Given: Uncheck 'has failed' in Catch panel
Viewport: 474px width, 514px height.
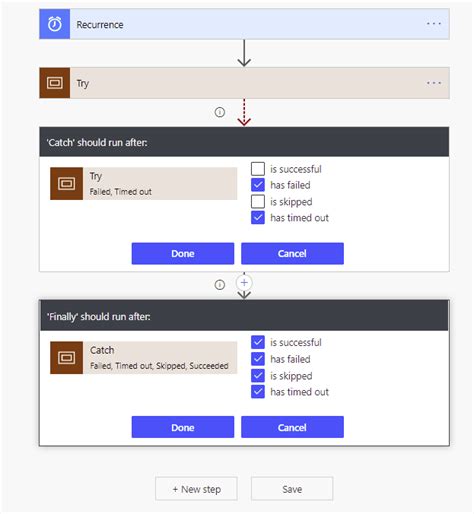Looking at the screenshot, I should pos(258,185).
